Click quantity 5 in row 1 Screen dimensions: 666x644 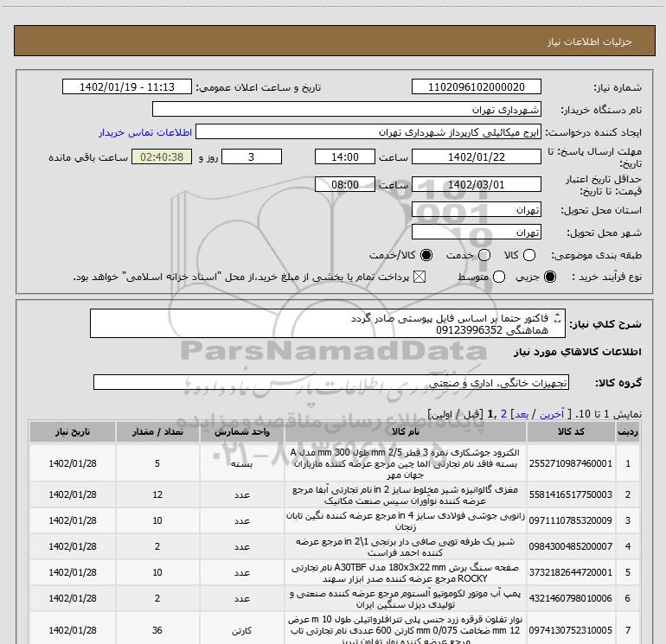[157, 463]
